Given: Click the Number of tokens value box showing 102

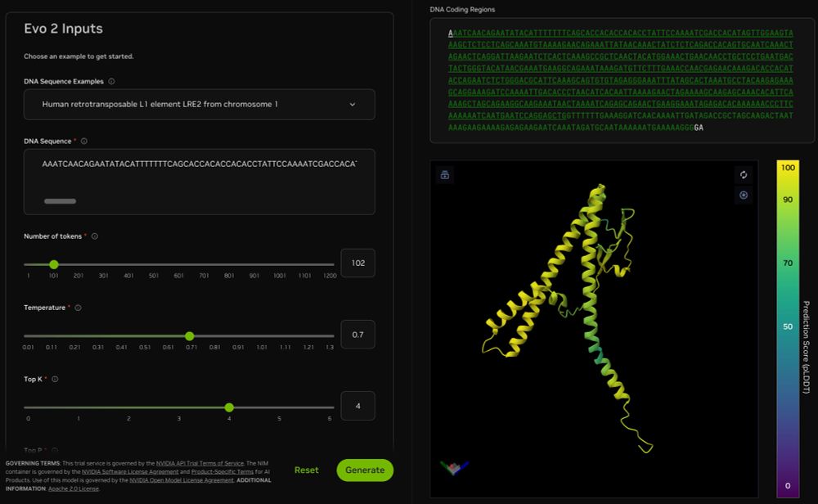Looking at the screenshot, I should pyautogui.click(x=358, y=263).
